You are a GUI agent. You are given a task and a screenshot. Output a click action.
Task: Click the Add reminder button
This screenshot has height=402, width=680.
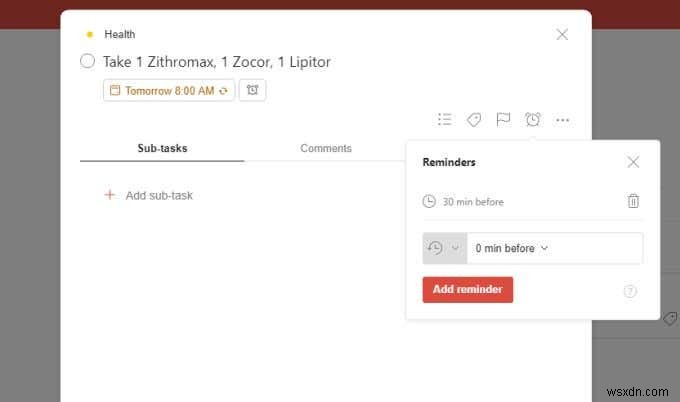[468, 289]
